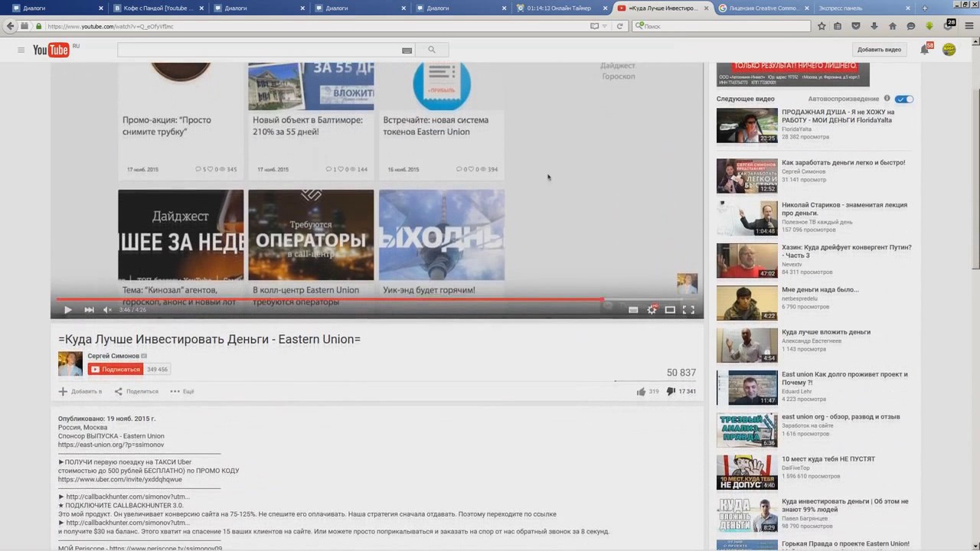Toggle the Автовоспроизведение autoplay switch

click(x=904, y=99)
